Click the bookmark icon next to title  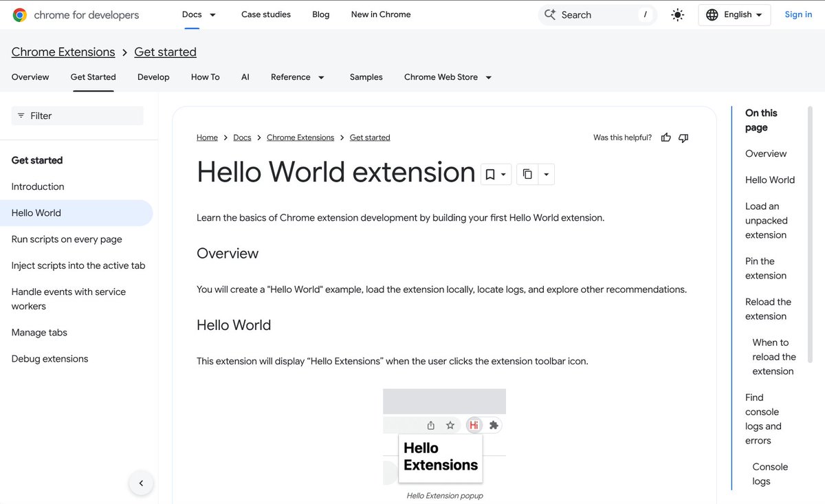490,175
